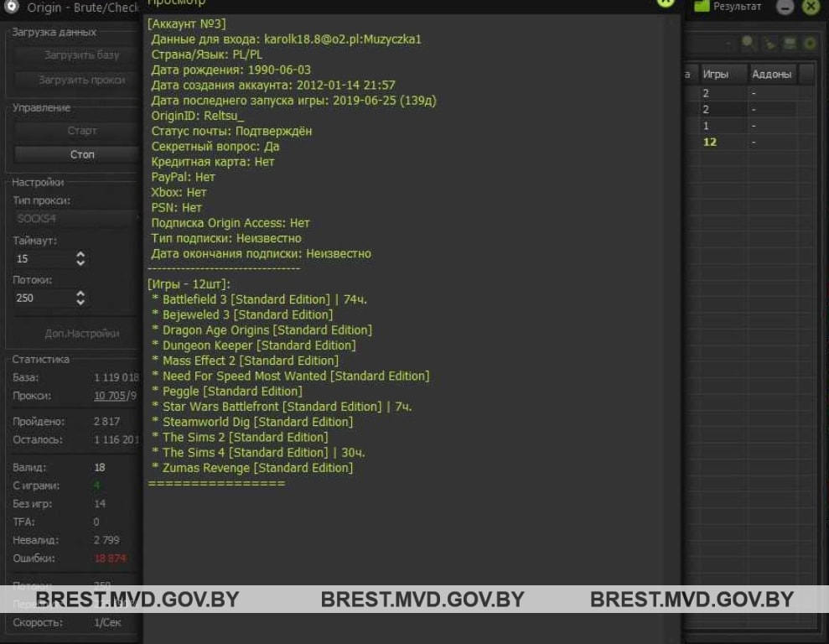Click the [Аккаунт №3] heading in preview

tap(187, 24)
